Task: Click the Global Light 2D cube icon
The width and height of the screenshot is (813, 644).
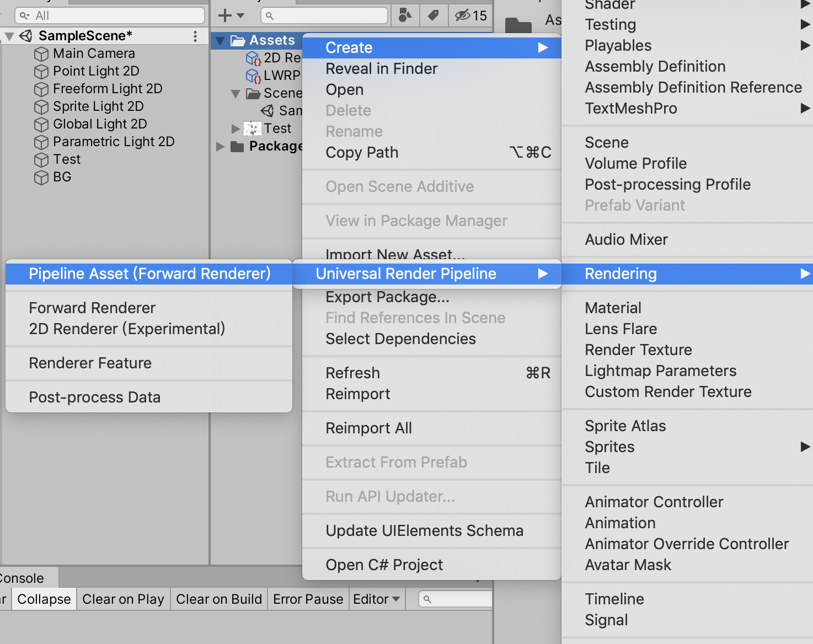Action: [41, 125]
